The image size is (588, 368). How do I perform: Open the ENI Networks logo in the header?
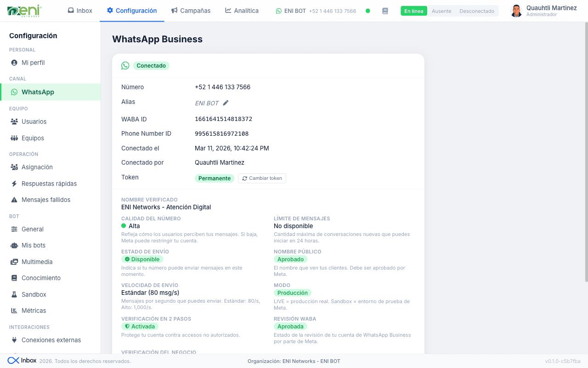(x=24, y=11)
